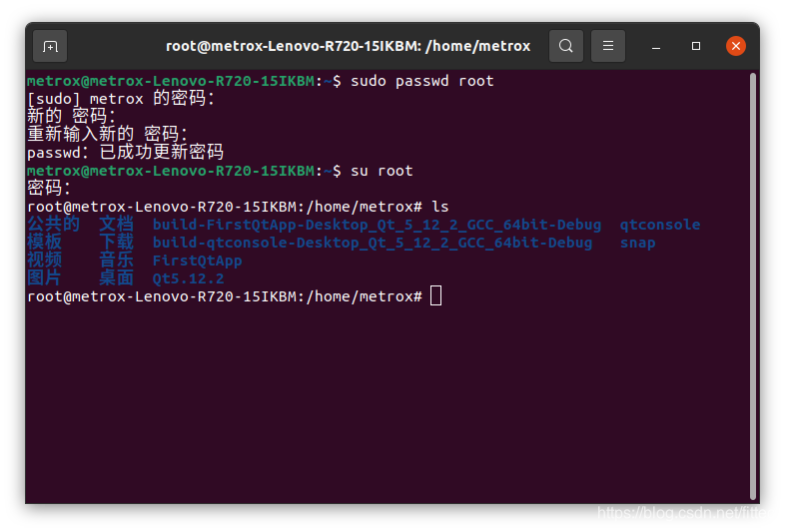Click the 'passwd: 已成功更新密码' message
Image resolution: width=785 pixels, height=532 pixels.
click(x=125, y=152)
